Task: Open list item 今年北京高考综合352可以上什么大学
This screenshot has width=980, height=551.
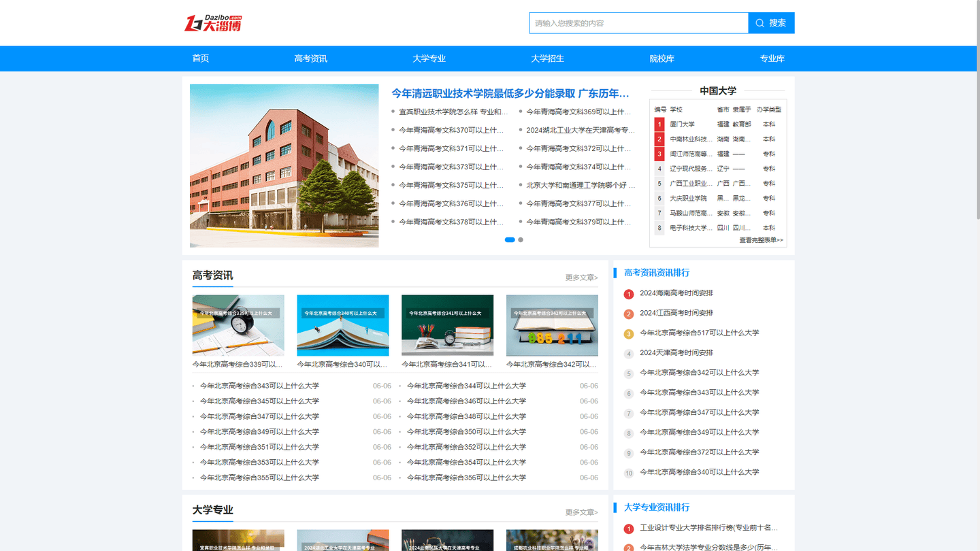Action: click(x=466, y=448)
